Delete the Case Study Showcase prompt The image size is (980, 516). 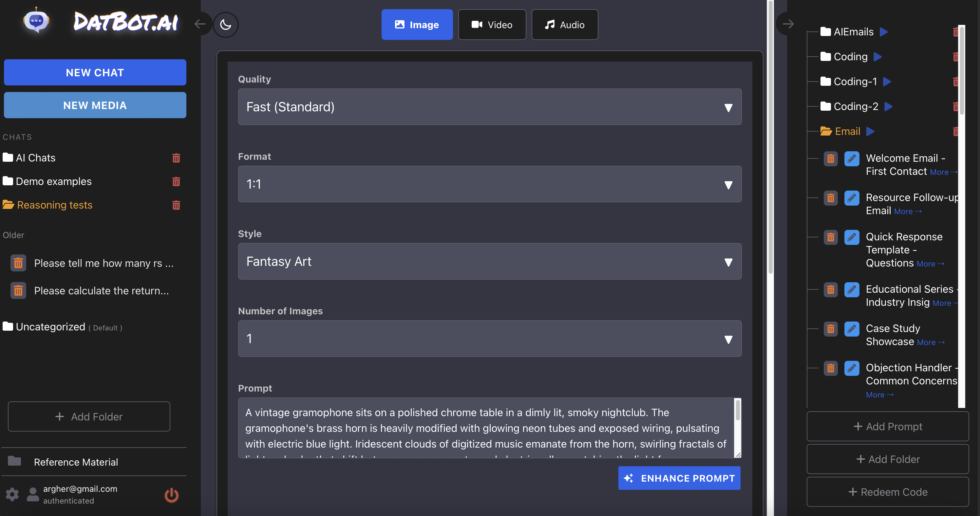point(831,329)
